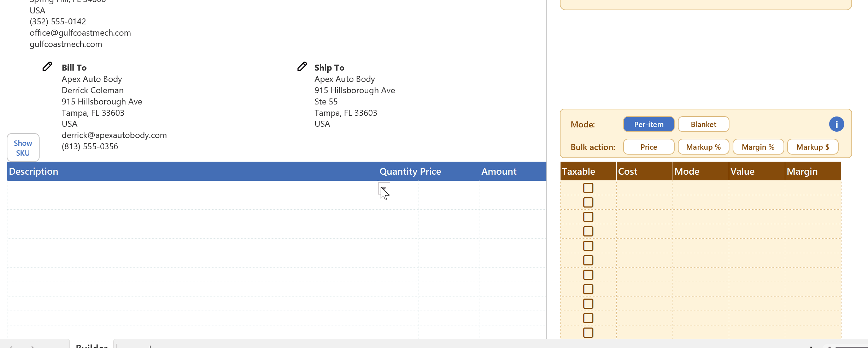The width and height of the screenshot is (868, 348).
Task: Select the Value column header
Action: coord(757,172)
